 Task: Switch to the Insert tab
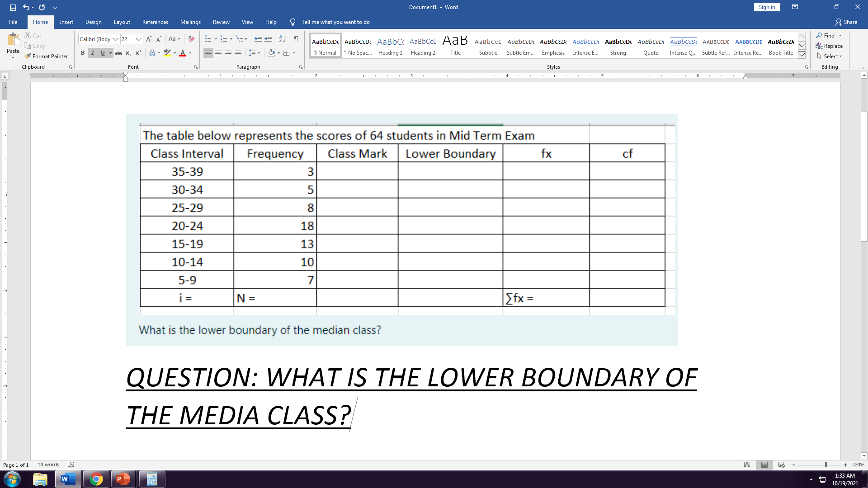[x=66, y=22]
